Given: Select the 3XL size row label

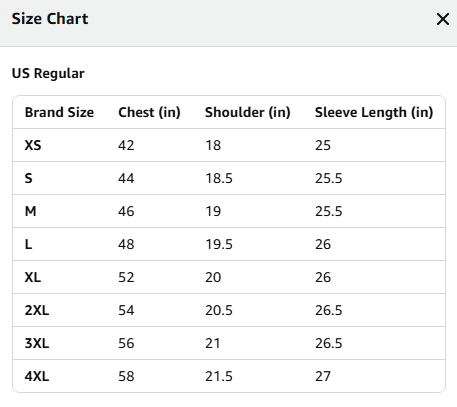Looking at the screenshot, I should (x=37, y=343).
